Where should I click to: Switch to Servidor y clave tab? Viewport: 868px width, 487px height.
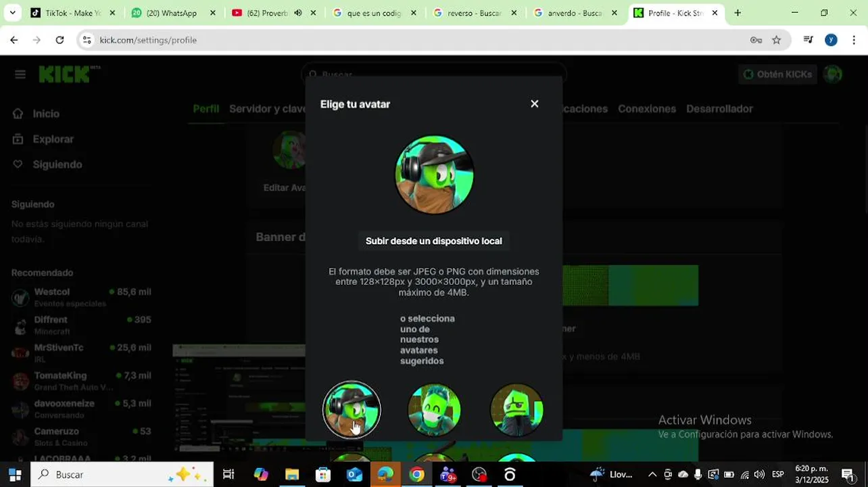point(268,109)
